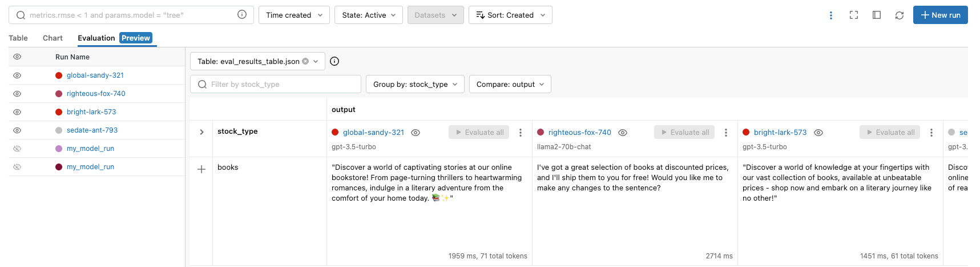Click the New run button

[940, 15]
